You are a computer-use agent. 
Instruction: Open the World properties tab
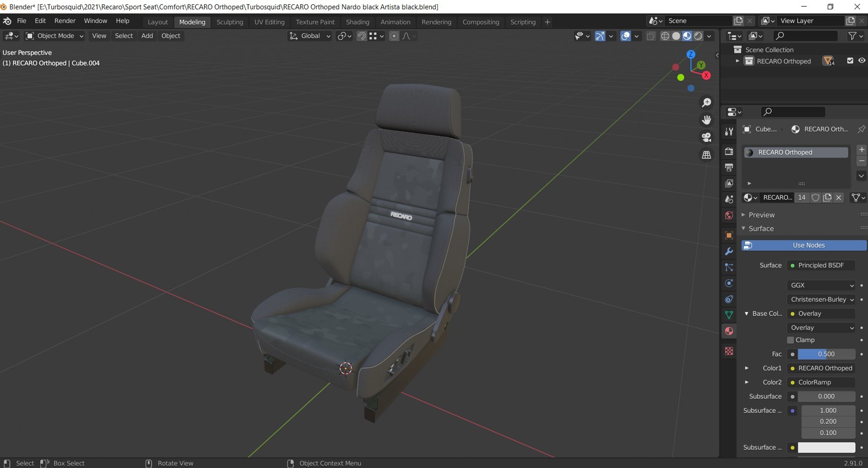729,215
